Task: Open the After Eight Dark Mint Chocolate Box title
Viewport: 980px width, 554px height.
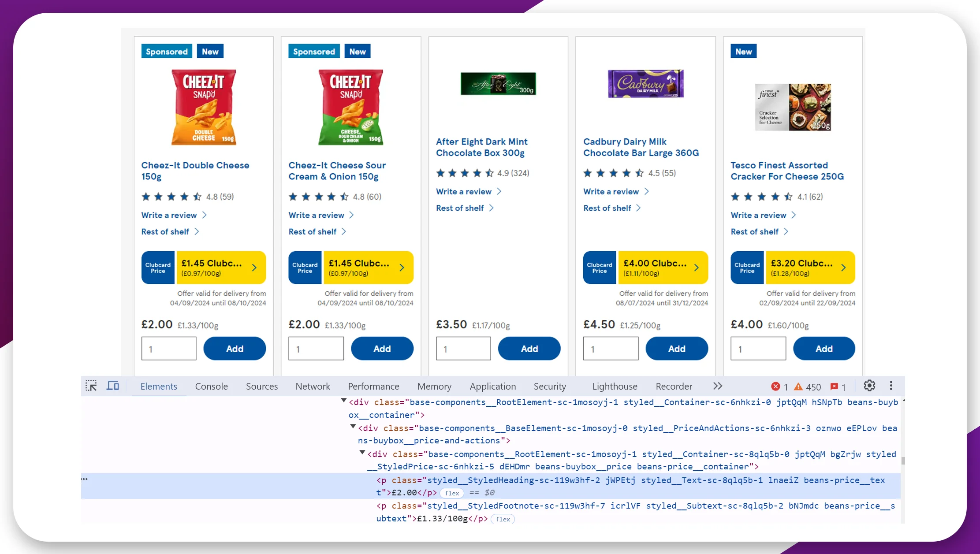Action: (481, 147)
